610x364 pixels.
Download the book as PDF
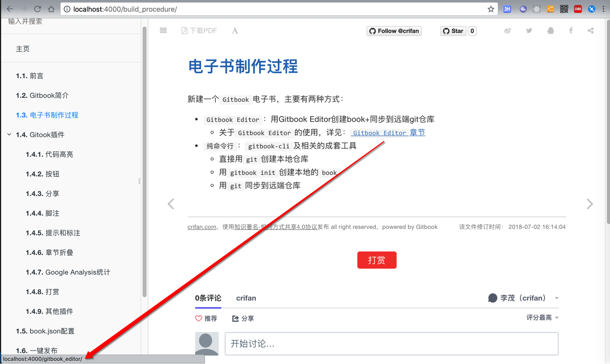199,30
